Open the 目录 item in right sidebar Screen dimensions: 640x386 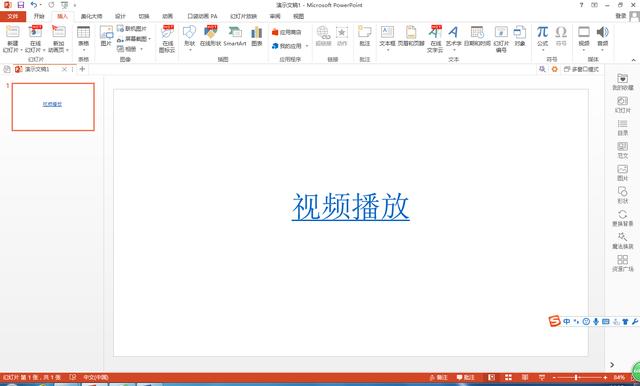(622, 127)
